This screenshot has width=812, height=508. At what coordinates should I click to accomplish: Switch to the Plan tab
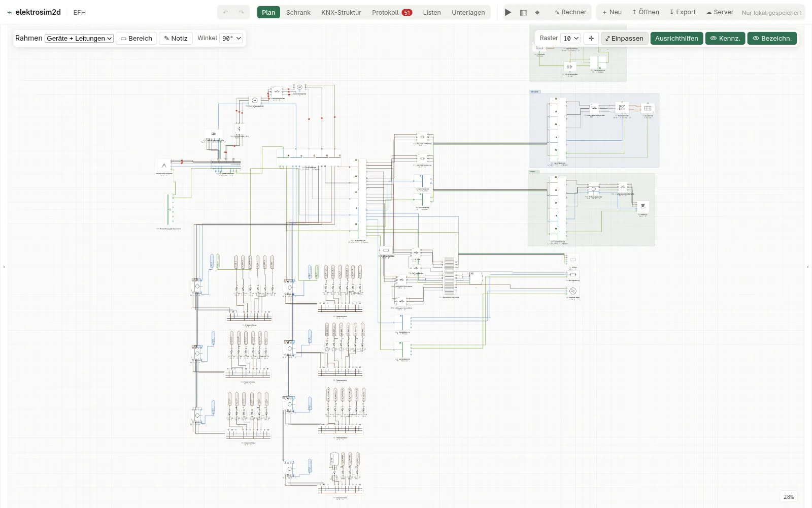coord(268,12)
